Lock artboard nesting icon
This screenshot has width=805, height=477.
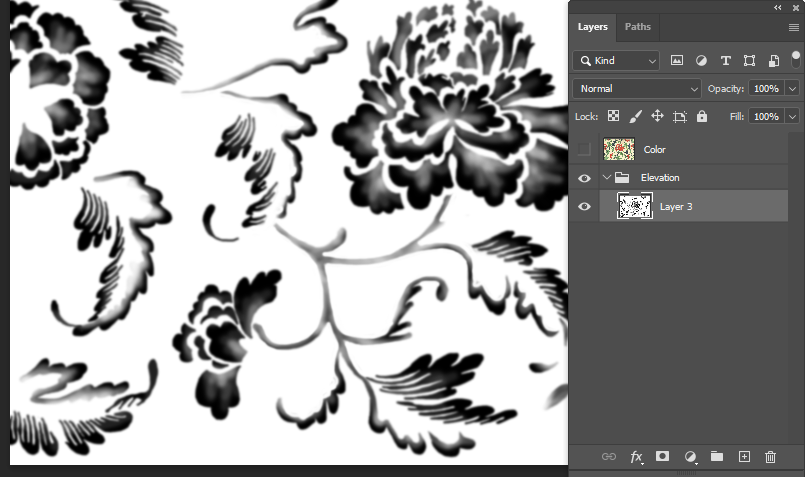point(679,117)
